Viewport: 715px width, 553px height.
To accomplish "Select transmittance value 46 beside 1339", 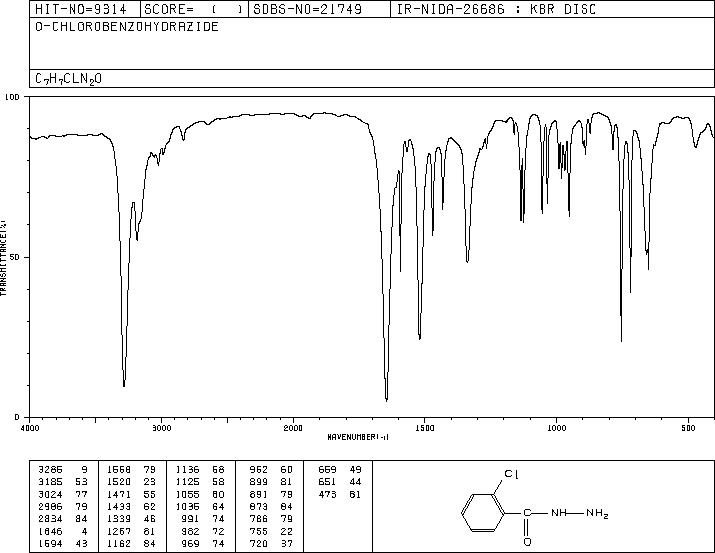I will (150, 519).
